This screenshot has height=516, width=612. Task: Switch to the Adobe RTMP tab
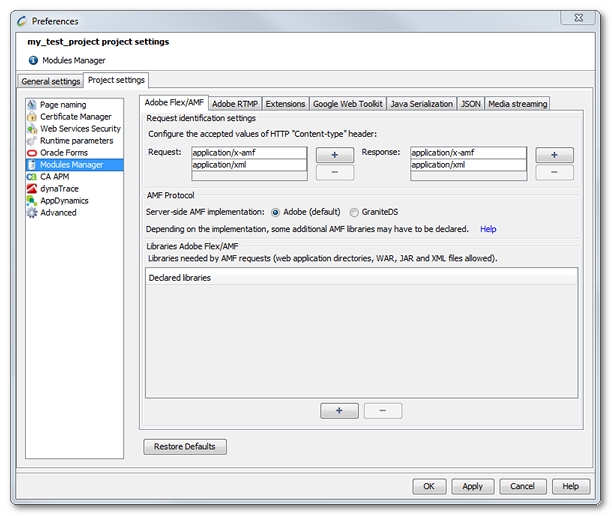235,104
